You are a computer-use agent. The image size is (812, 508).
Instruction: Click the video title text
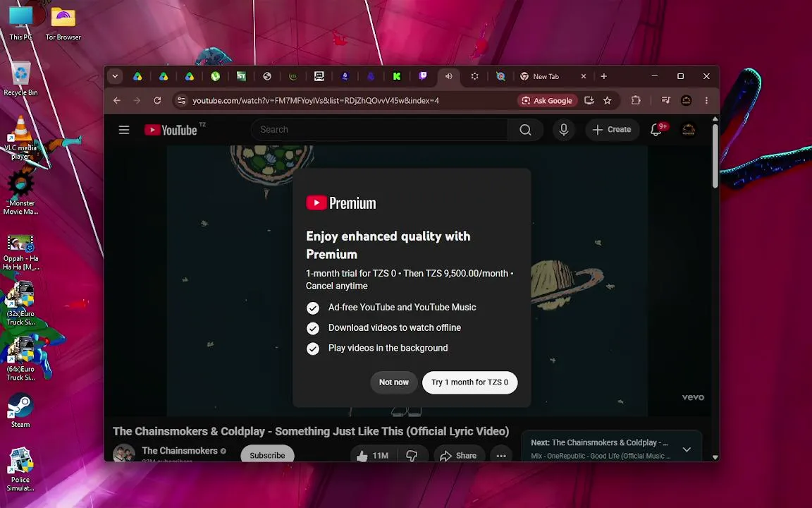311,431
